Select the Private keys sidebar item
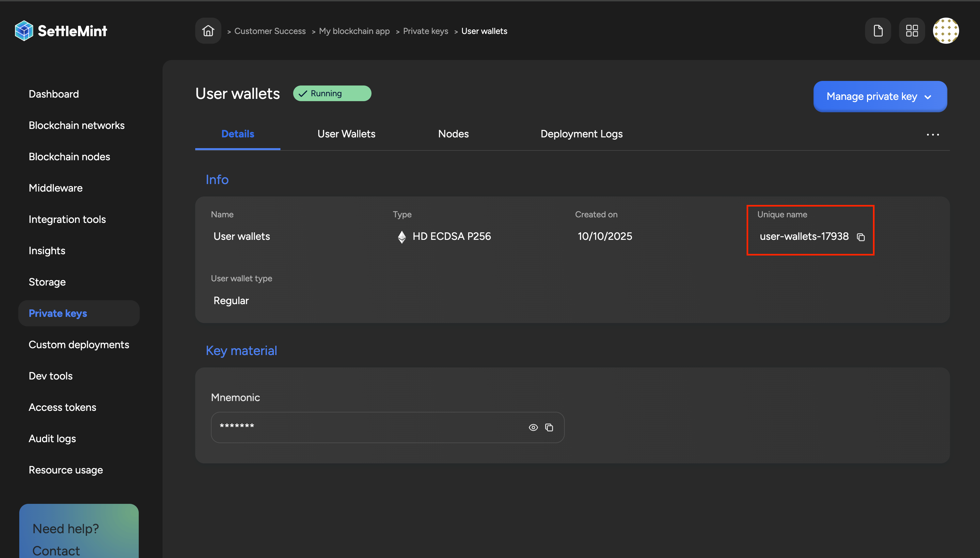The height and width of the screenshot is (558, 980). [57, 313]
